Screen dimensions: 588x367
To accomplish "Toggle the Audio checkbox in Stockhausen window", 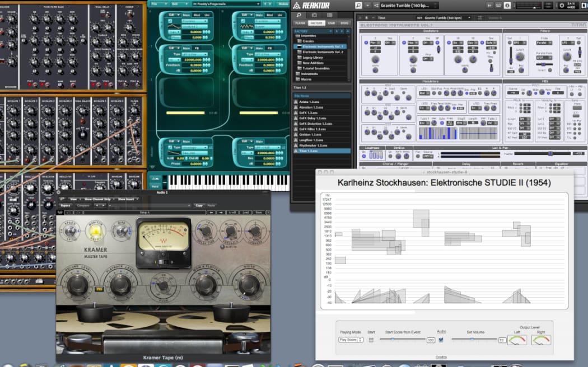I will point(441,340).
